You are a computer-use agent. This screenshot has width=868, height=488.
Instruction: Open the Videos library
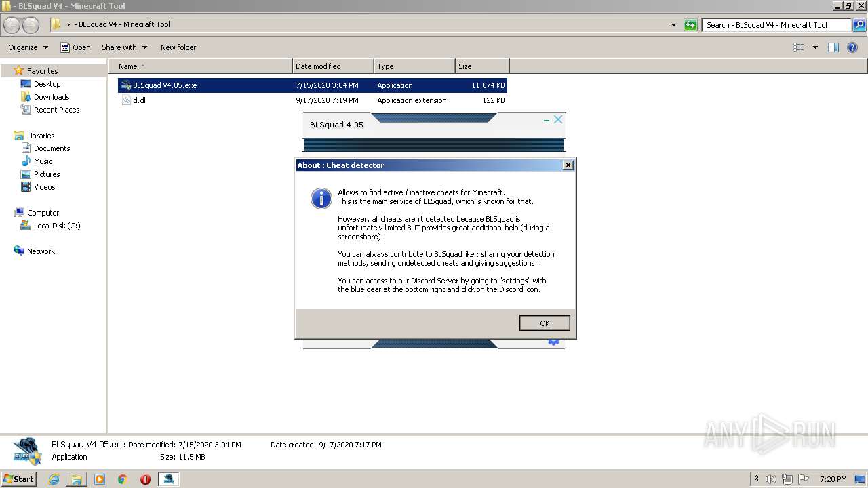(45, 187)
